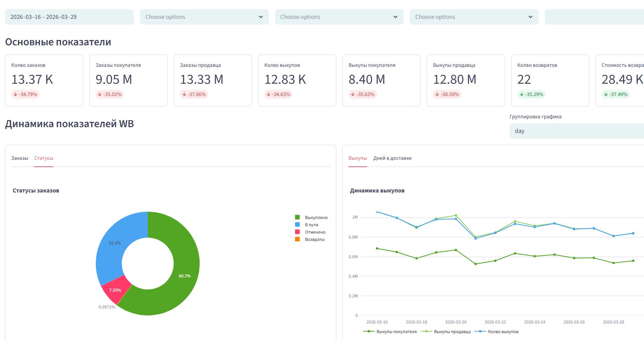Click the Выкупы продавца value 12.80 M

click(455, 80)
